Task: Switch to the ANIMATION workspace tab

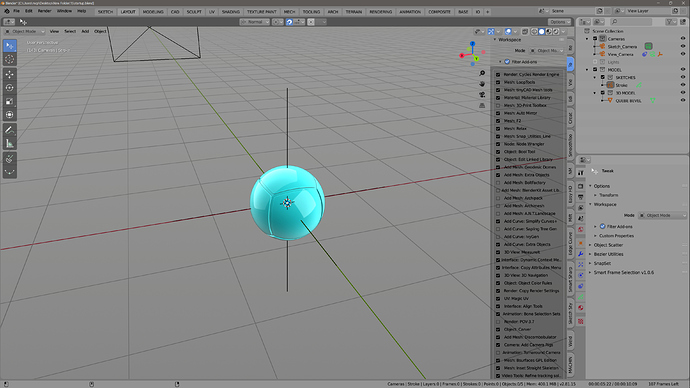Action: pyautogui.click(x=410, y=12)
